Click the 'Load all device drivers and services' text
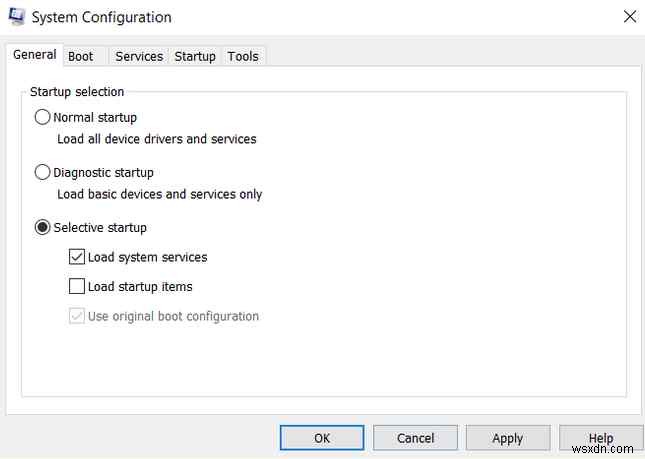The height and width of the screenshot is (459, 645). (157, 139)
